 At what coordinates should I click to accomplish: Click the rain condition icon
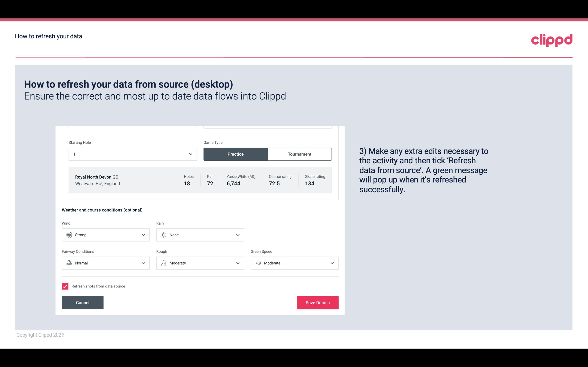163,235
